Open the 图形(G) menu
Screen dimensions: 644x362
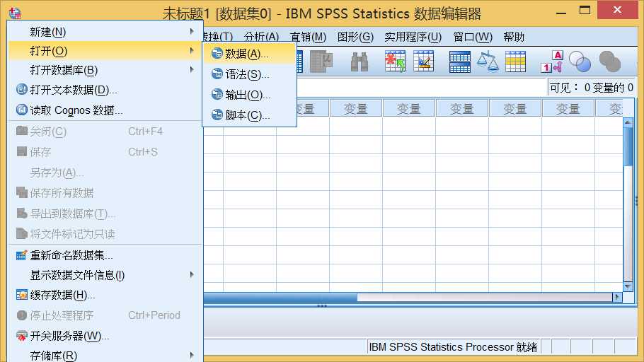point(355,37)
